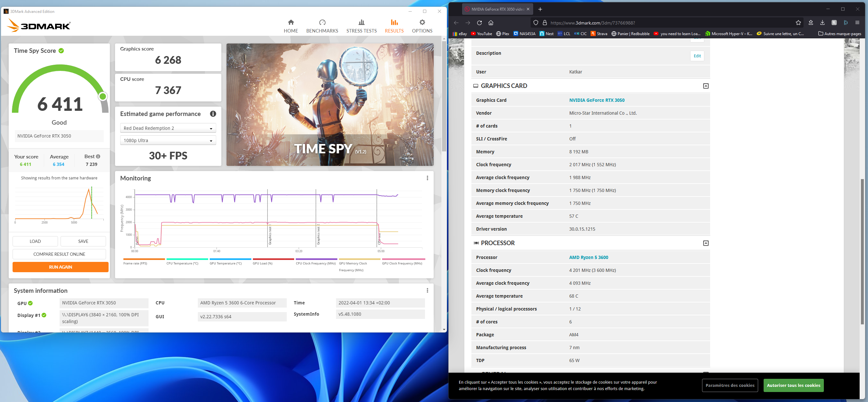
Task: Click the GPU Clock Frequency pink legend swatch
Action: [403, 259]
